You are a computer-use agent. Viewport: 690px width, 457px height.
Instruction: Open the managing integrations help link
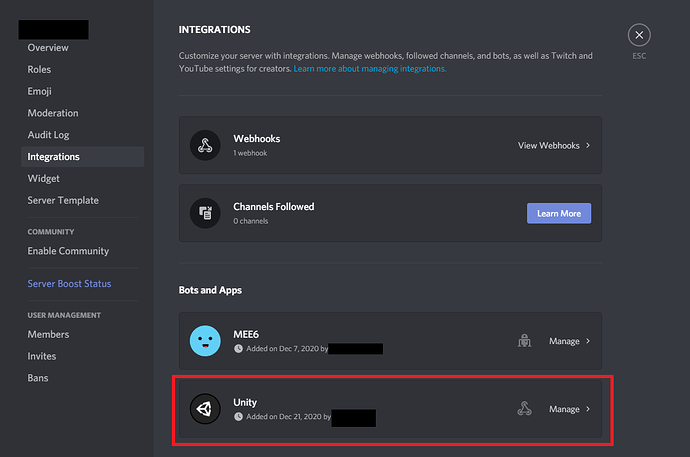point(370,69)
